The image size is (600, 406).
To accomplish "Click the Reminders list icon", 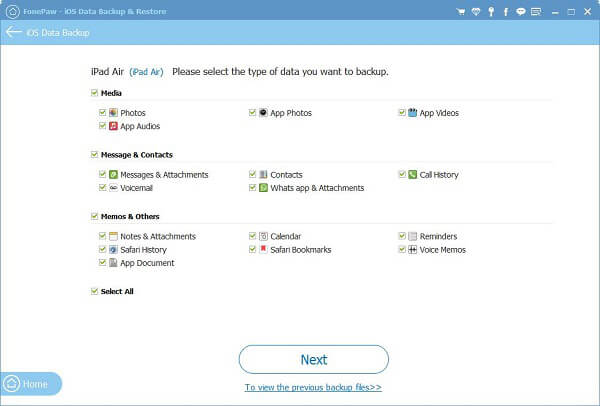I will (x=412, y=236).
